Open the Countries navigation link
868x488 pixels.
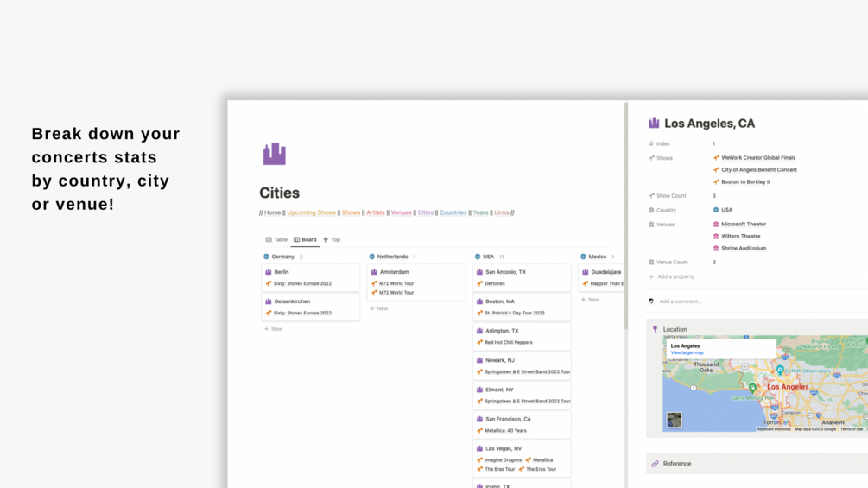453,212
